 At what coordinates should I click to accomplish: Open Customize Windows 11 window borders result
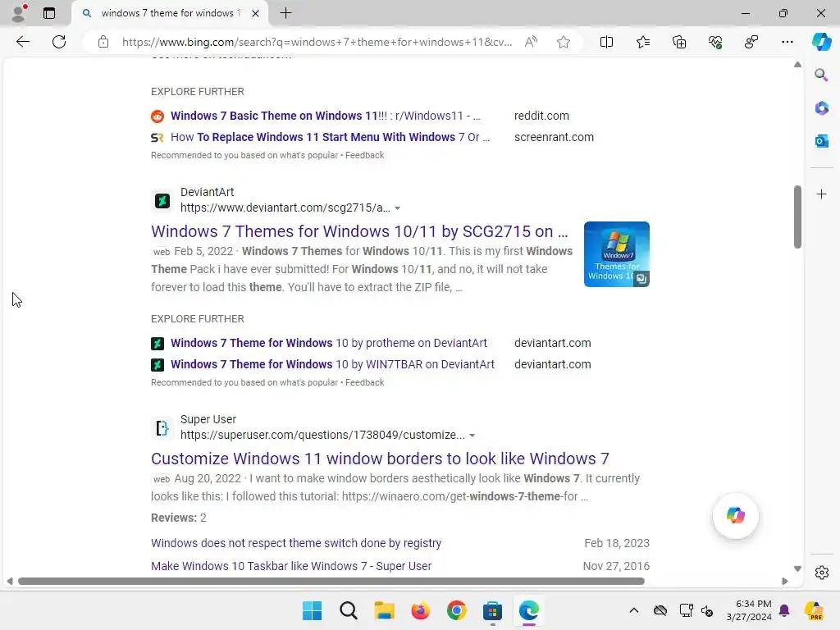click(x=380, y=459)
